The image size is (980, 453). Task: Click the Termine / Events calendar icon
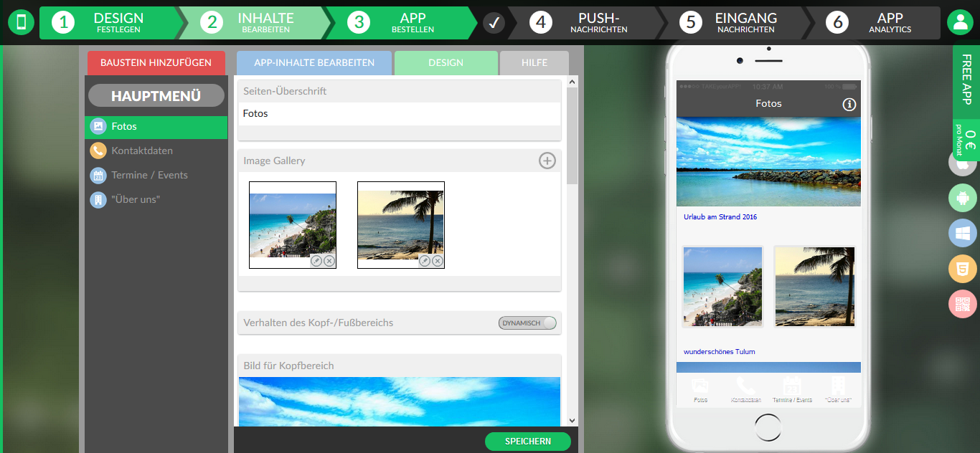(x=98, y=175)
